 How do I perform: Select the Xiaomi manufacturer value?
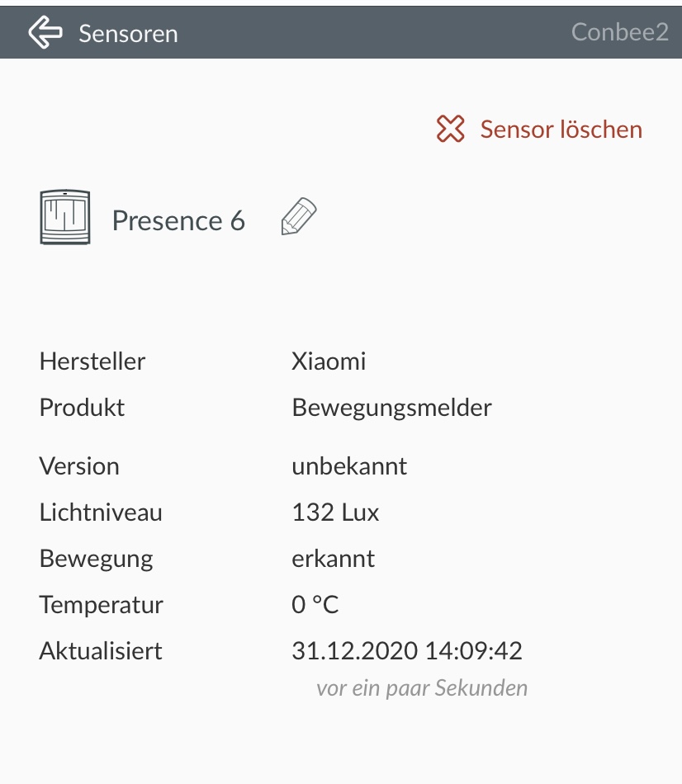(x=329, y=361)
